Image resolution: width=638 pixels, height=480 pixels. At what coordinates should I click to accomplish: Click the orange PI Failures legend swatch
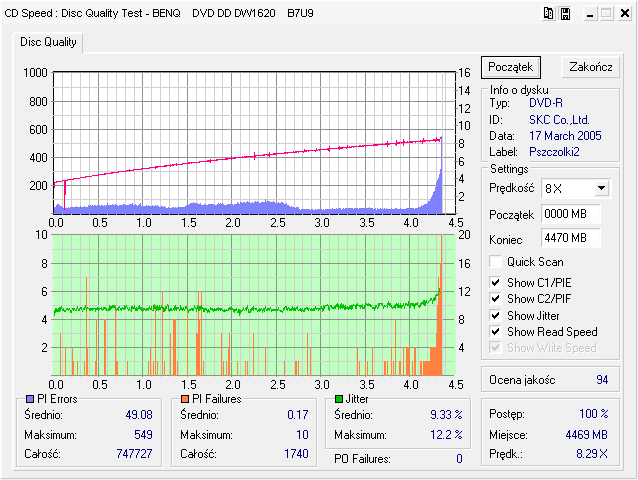pos(185,399)
